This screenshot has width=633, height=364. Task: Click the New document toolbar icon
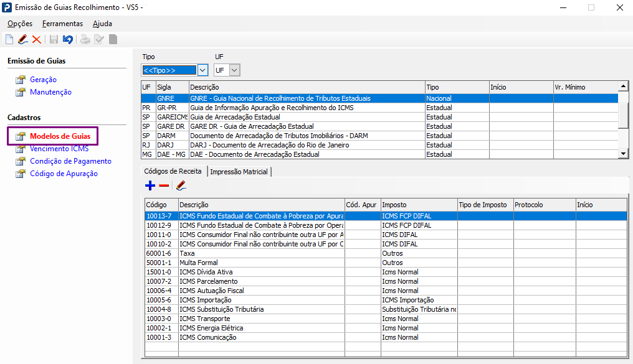tap(9, 39)
